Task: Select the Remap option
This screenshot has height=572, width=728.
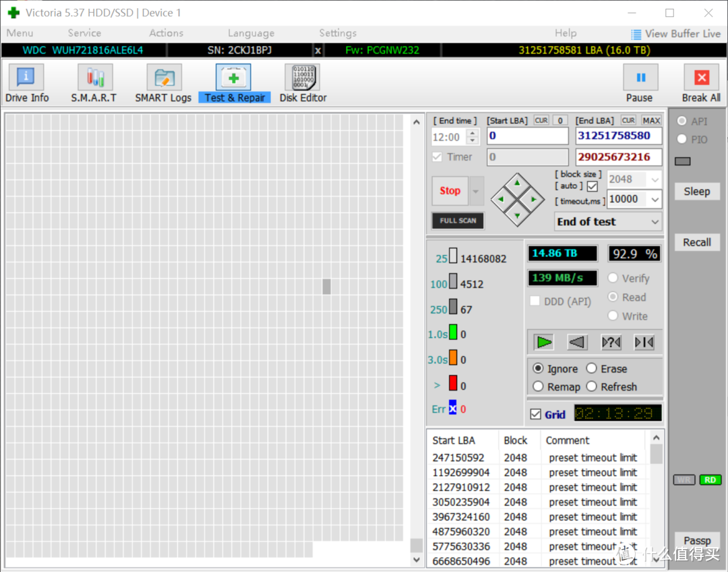Action: [538, 387]
